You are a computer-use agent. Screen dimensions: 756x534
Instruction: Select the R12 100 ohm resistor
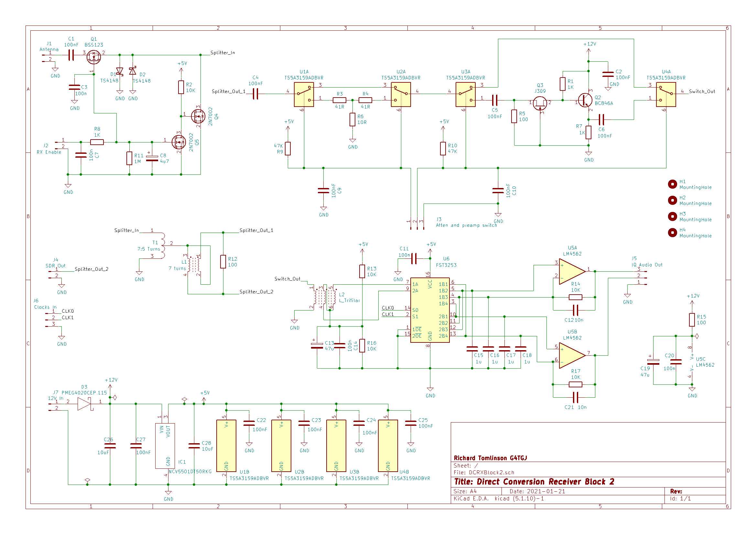(x=223, y=262)
